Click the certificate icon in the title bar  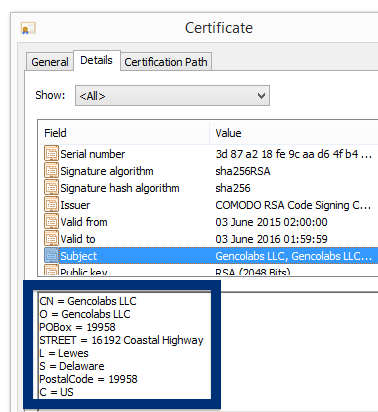pyautogui.click(x=28, y=28)
